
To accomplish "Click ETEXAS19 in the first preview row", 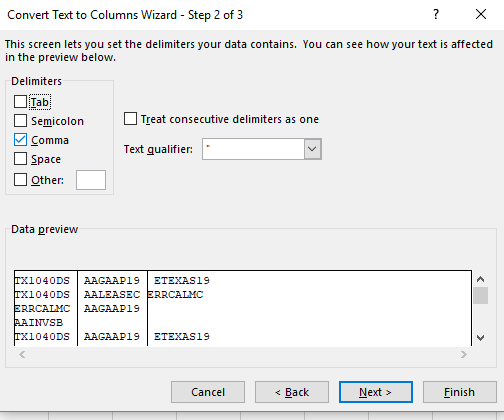I will pos(182,281).
